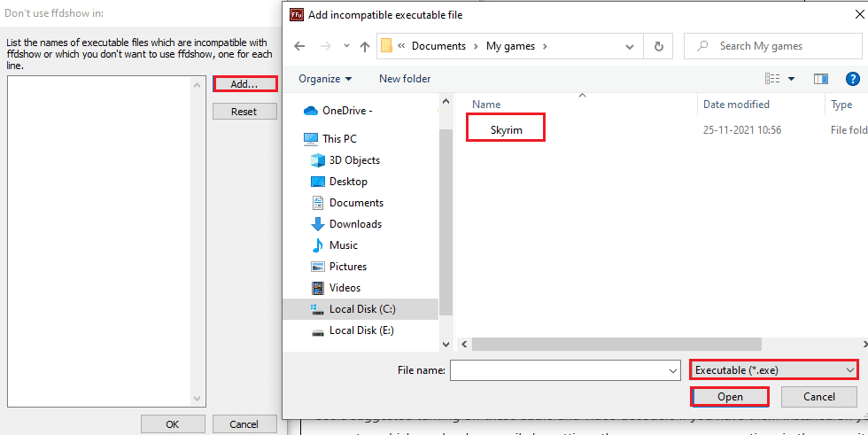
Task: Open Music in the sidebar
Action: tap(335, 245)
